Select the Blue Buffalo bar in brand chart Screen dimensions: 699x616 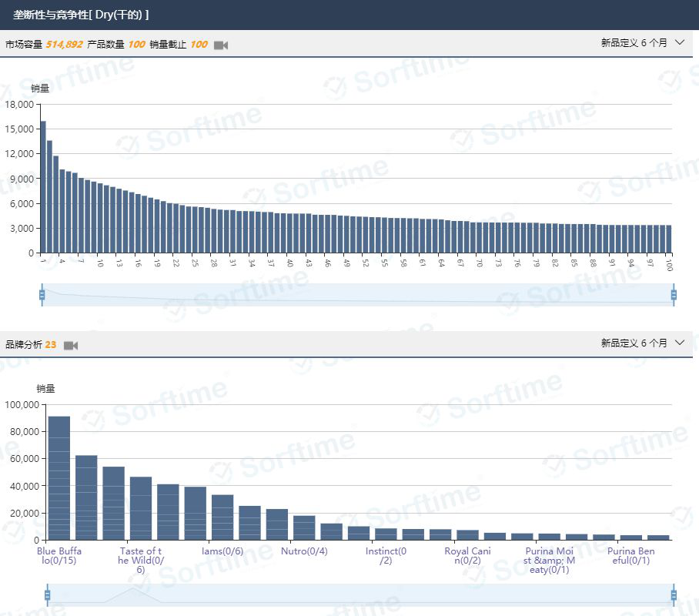pos(59,478)
